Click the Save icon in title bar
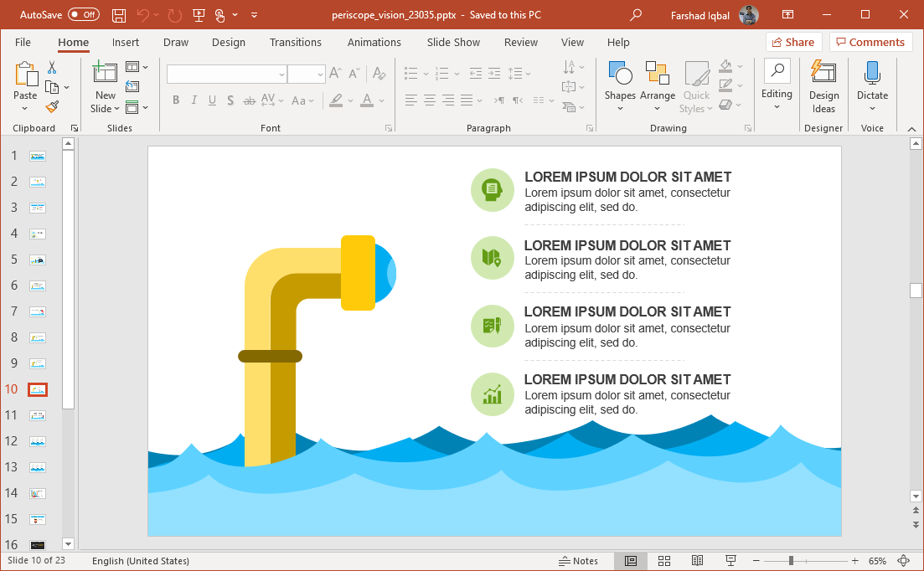The image size is (924, 571). point(119,15)
